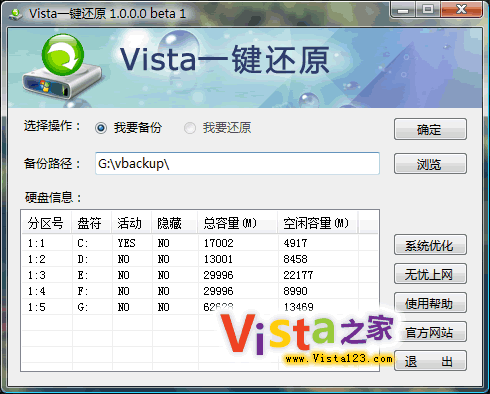Image resolution: width=490 pixels, height=394 pixels.
Task: Click the 退出 exit button
Action: coord(430,361)
